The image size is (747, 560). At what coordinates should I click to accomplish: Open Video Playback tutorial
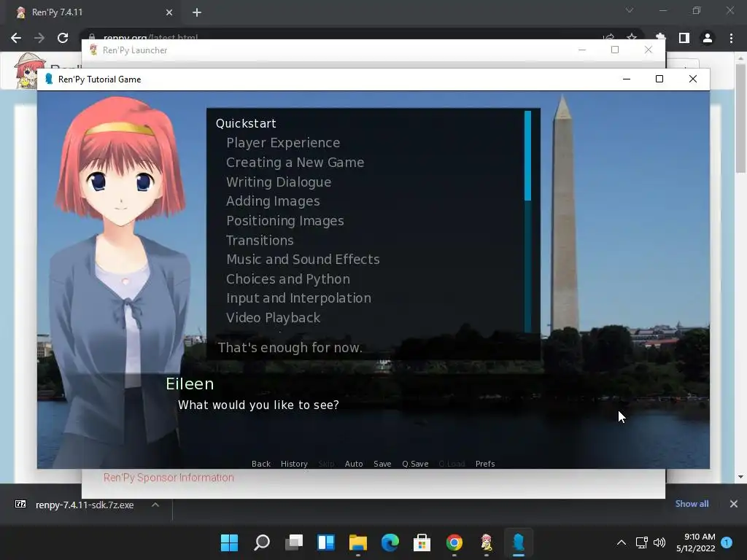tap(273, 318)
